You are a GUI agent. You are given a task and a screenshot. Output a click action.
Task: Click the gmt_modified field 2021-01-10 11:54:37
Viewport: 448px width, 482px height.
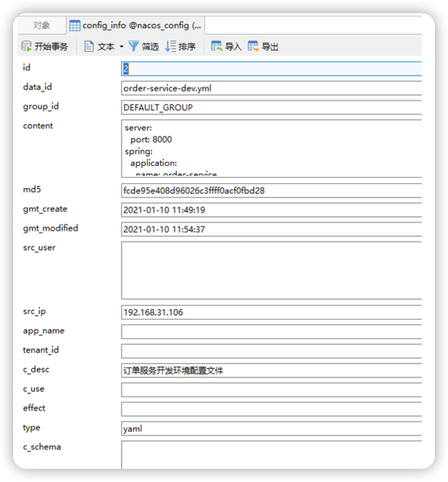[x=271, y=229]
